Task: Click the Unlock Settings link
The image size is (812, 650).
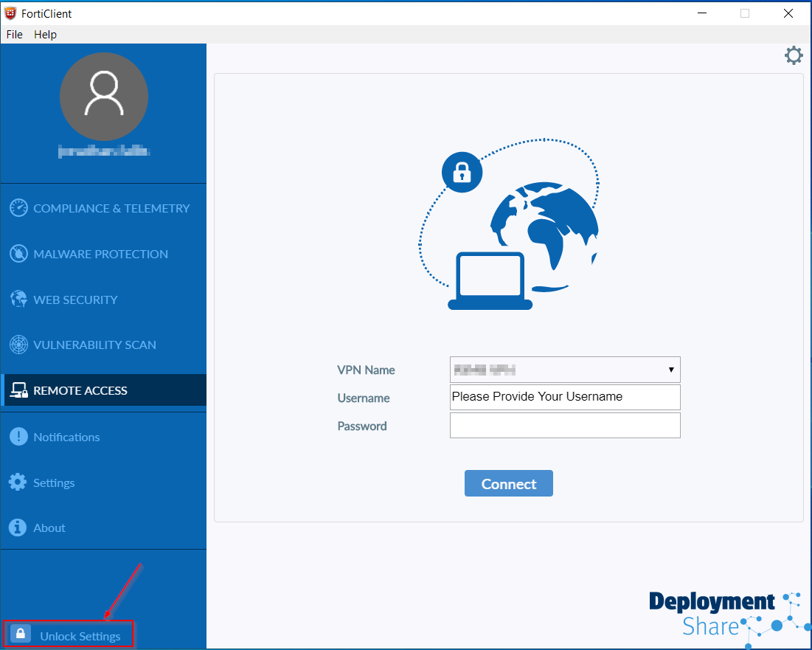Action: 80,636
